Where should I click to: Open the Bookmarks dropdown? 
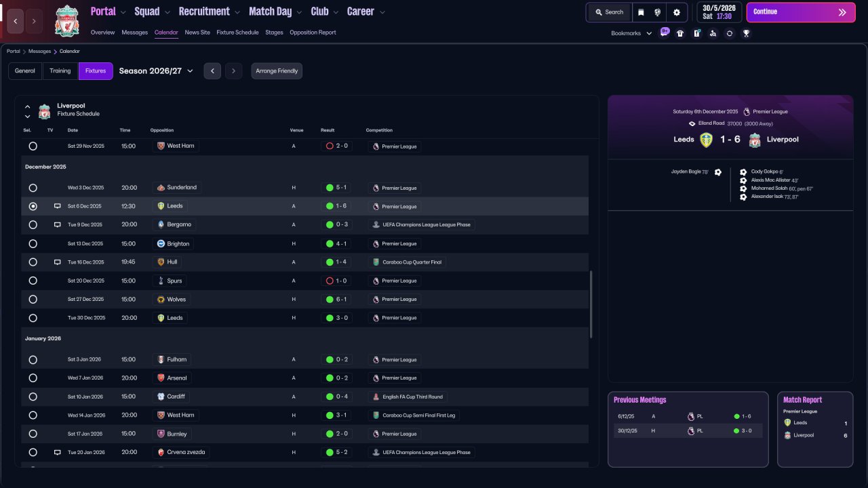(x=631, y=33)
